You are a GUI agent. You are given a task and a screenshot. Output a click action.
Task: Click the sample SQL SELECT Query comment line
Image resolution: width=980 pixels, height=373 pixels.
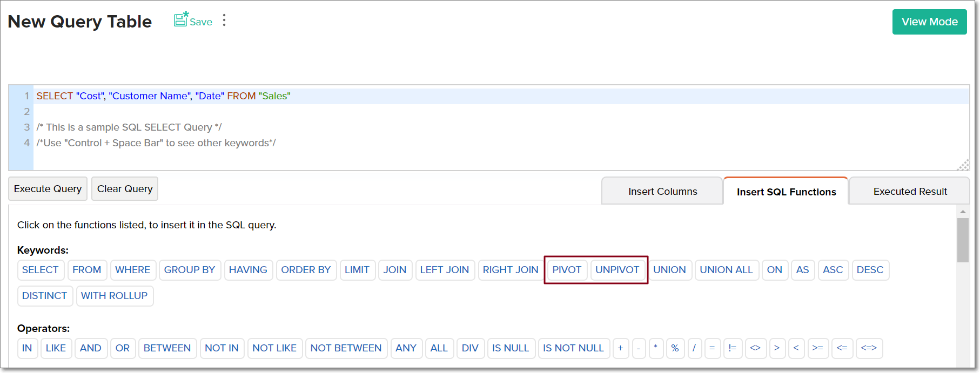[x=129, y=127]
